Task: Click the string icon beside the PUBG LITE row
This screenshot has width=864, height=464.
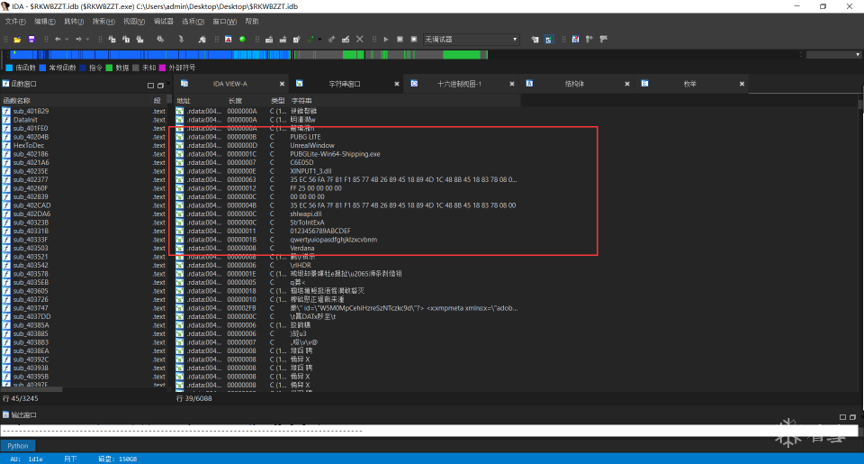Action: pos(180,137)
